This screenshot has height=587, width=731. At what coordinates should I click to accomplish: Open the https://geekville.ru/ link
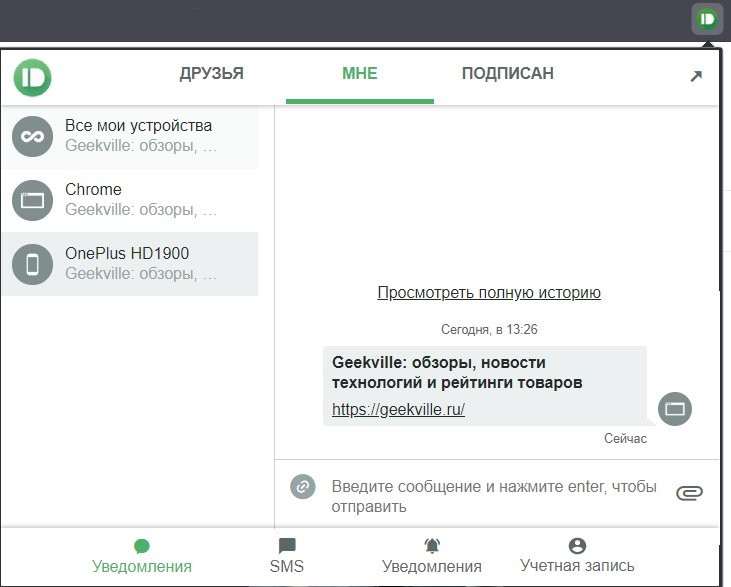(398, 410)
